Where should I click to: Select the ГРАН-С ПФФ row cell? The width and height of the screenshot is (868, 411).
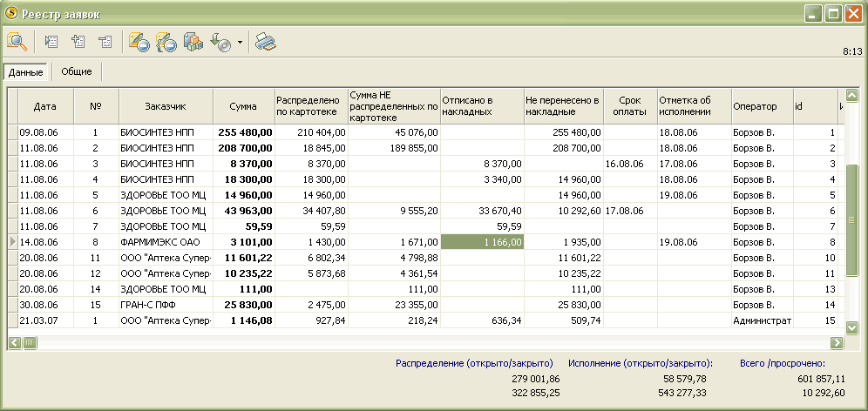pyautogui.click(x=166, y=305)
